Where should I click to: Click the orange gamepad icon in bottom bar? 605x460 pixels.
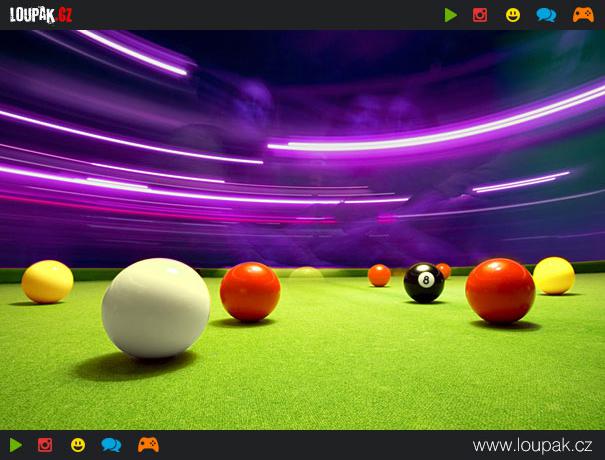point(148,445)
